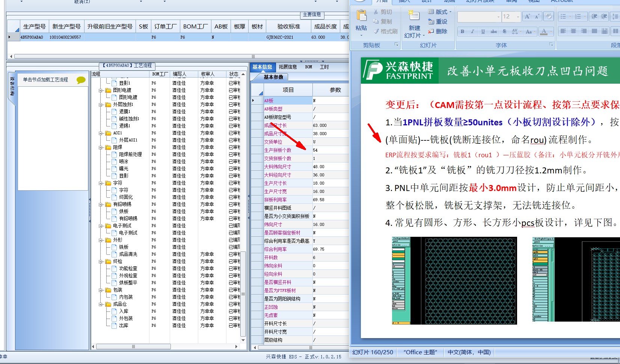Collapse the 字符 tree folder
Screen dimensions: 620x364
[x=101, y=183]
